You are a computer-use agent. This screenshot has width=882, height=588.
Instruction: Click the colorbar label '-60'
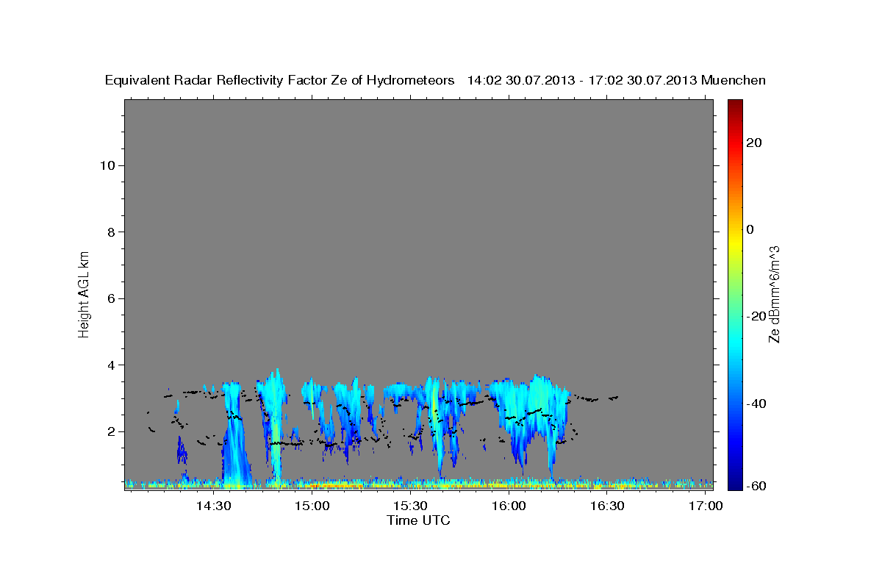pyautogui.click(x=756, y=486)
